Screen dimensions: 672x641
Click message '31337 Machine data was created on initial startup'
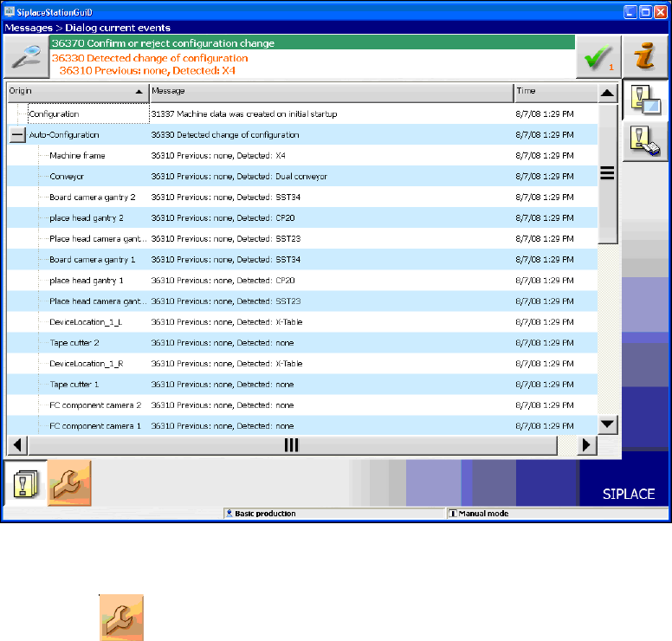click(244, 114)
